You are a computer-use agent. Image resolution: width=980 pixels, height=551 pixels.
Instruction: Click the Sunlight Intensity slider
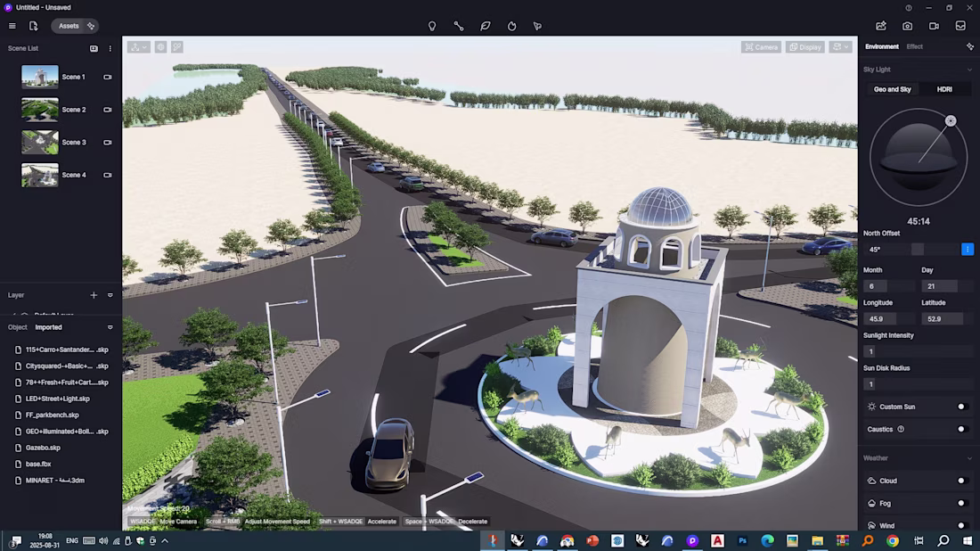tap(919, 351)
